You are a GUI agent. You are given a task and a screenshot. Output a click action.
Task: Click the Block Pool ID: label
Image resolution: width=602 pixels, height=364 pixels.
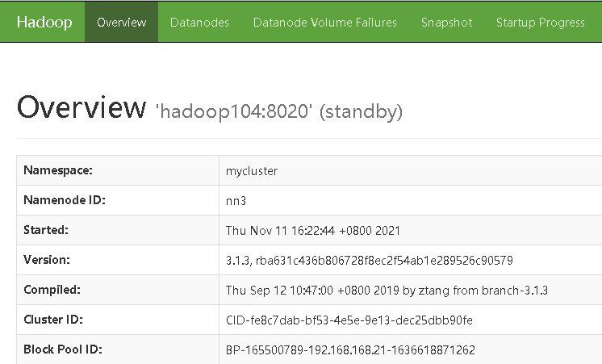63,349
